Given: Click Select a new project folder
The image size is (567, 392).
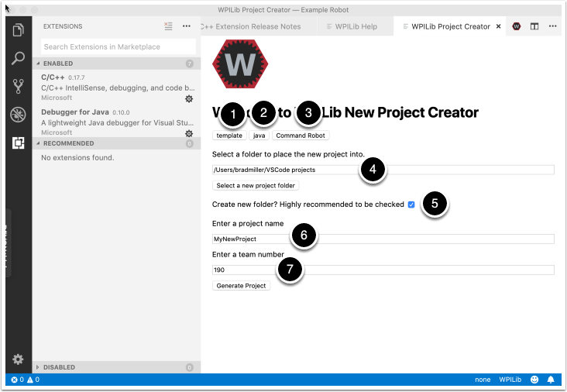Looking at the screenshot, I should pyautogui.click(x=256, y=185).
